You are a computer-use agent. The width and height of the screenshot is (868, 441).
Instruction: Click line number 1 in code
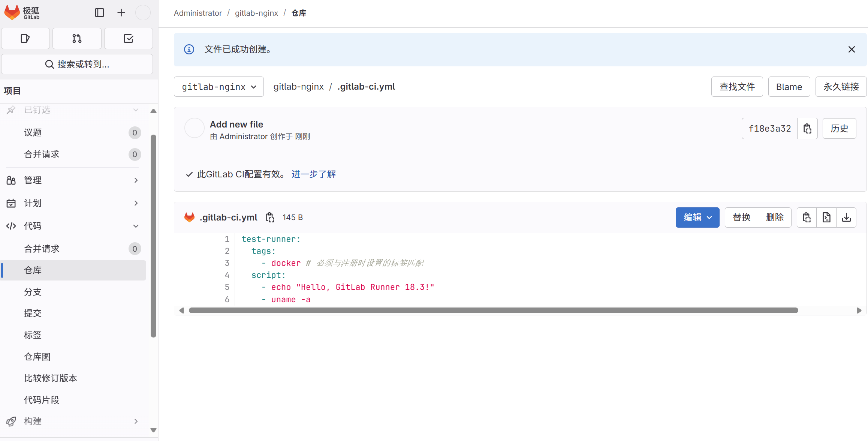tap(227, 239)
